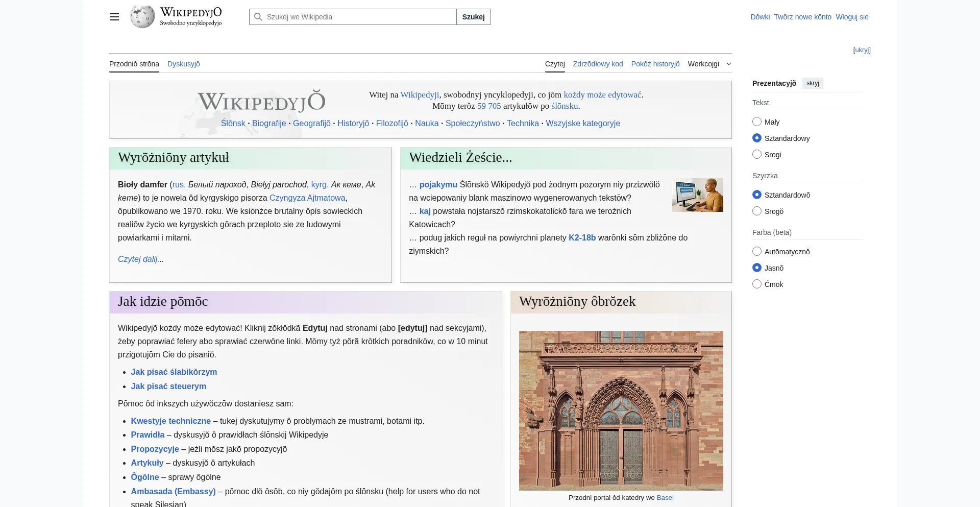Open the hamburger navigation menu
The width and height of the screenshot is (980, 507).
point(114,17)
